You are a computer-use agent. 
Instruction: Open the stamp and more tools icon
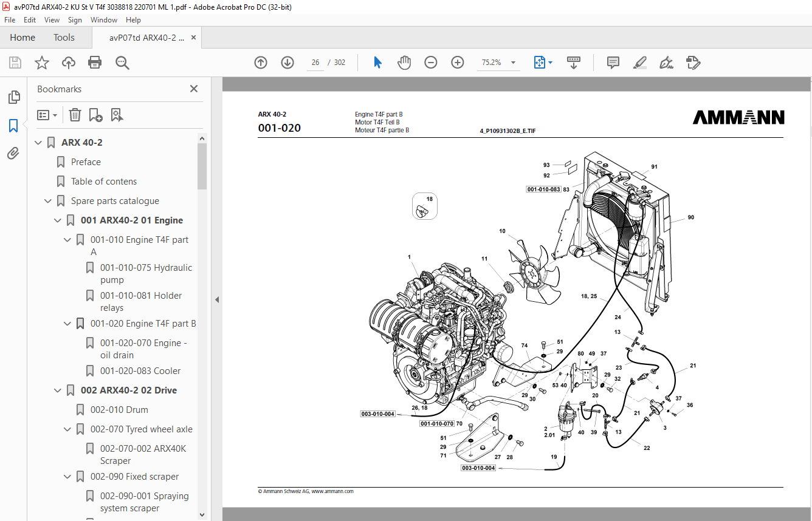click(693, 63)
